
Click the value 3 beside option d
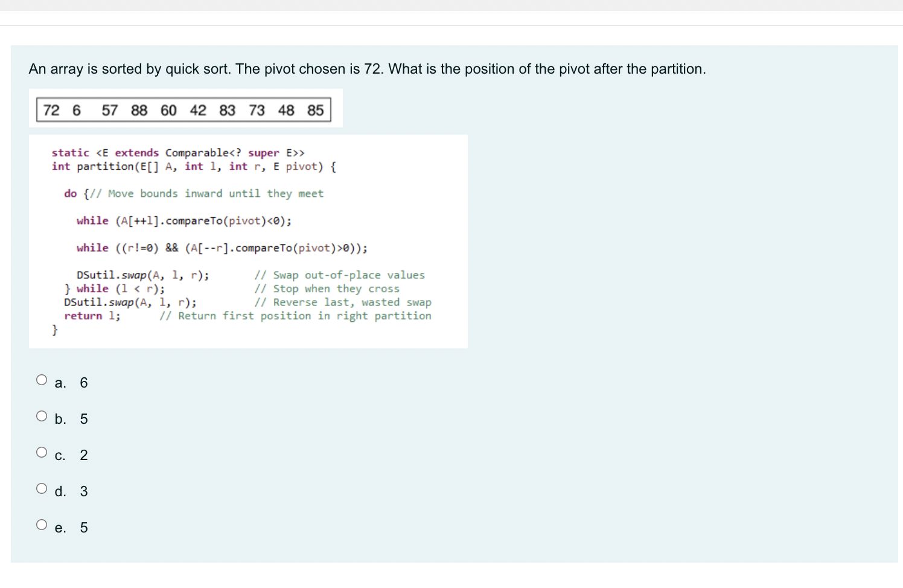[x=84, y=491]
